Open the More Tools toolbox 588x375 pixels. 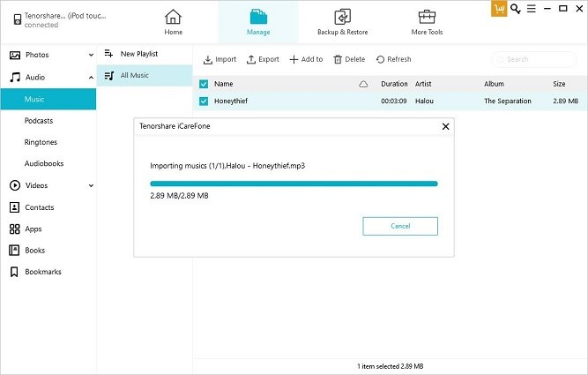pyautogui.click(x=427, y=22)
